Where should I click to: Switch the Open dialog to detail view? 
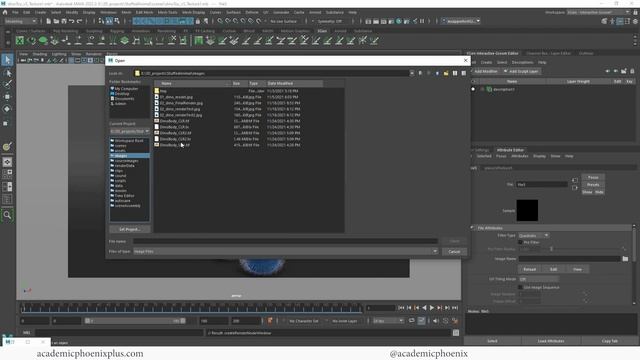click(464, 73)
